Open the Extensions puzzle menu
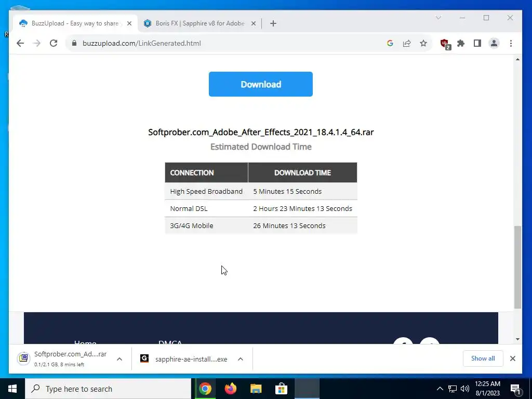This screenshot has width=532, height=399. point(461,43)
